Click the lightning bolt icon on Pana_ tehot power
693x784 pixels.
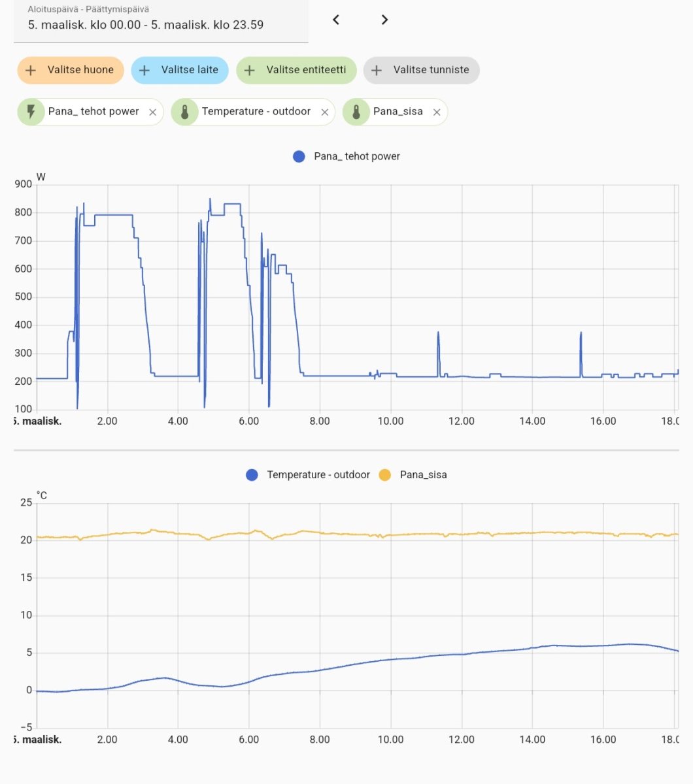click(30, 112)
